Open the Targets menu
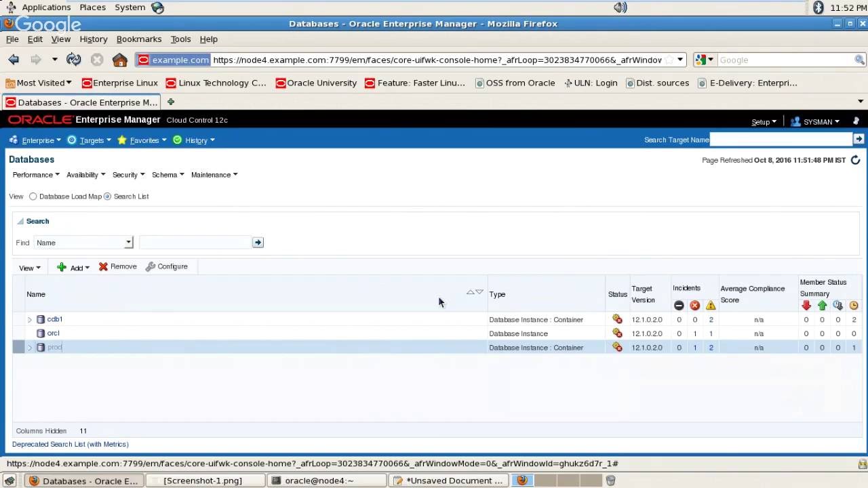The width and height of the screenshot is (868, 488). tap(90, 140)
